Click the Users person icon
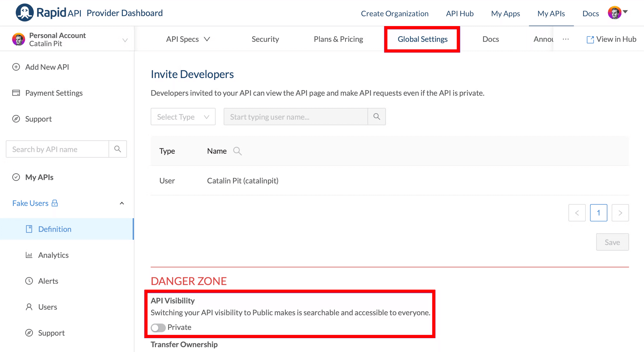 (x=29, y=307)
